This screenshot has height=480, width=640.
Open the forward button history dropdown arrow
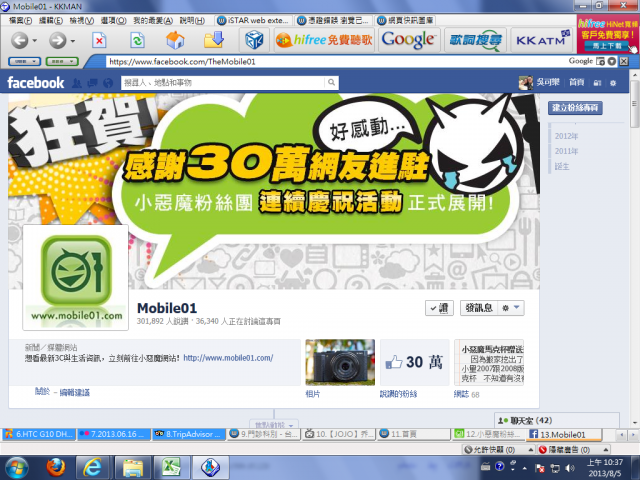tap(73, 41)
